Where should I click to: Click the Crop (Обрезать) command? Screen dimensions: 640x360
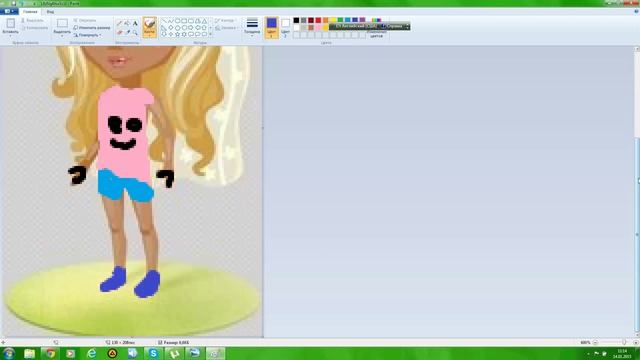coord(85,20)
